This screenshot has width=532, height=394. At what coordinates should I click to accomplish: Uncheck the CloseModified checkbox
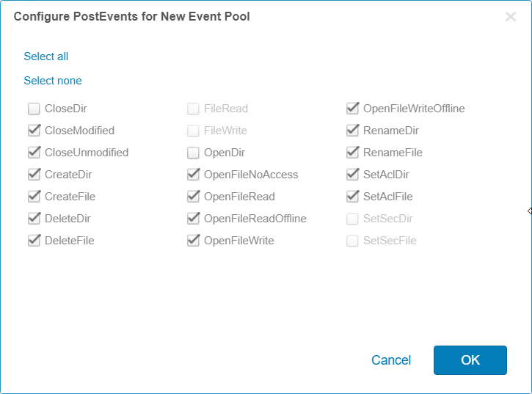pos(34,131)
